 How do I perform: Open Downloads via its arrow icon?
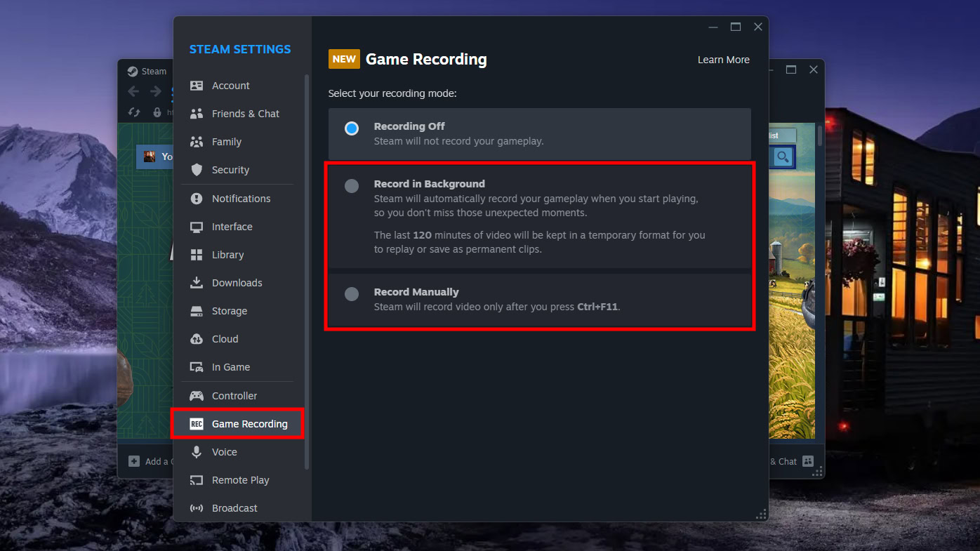point(197,283)
